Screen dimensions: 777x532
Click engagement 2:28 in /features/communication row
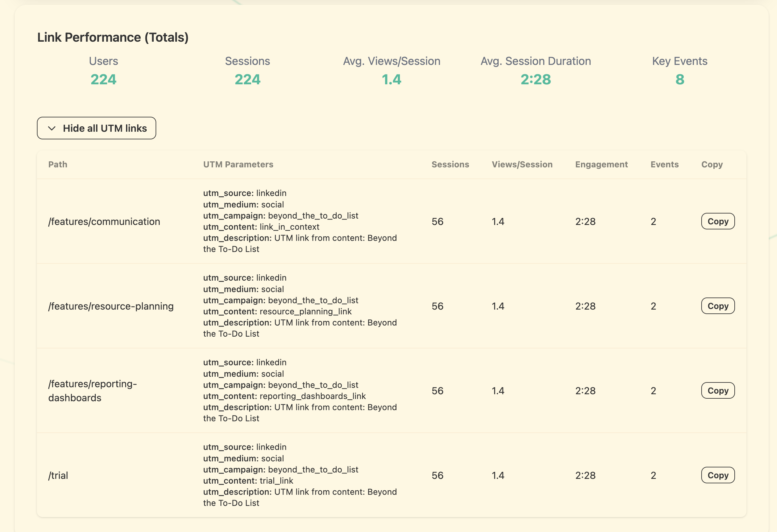[585, 221]
